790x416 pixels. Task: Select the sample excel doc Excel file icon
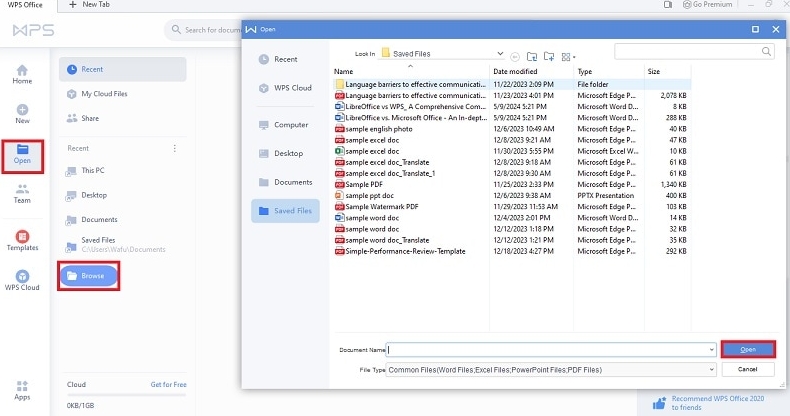coord(340,151)
